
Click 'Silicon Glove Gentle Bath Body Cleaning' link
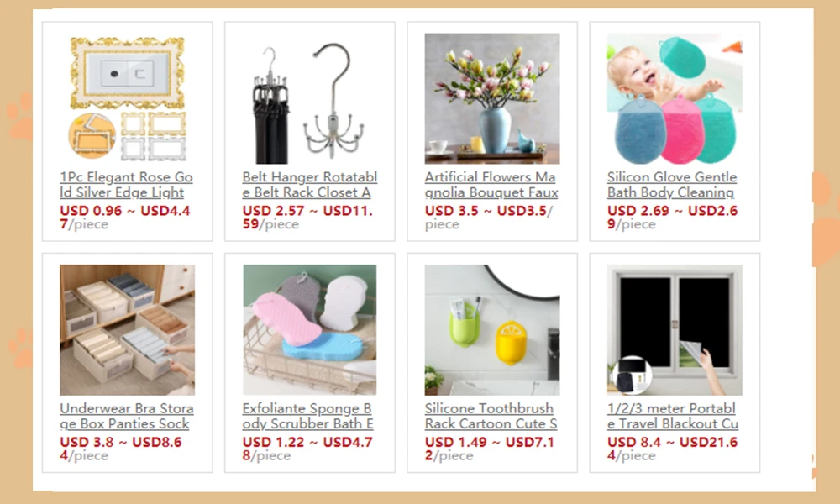(x=672, y=184)
